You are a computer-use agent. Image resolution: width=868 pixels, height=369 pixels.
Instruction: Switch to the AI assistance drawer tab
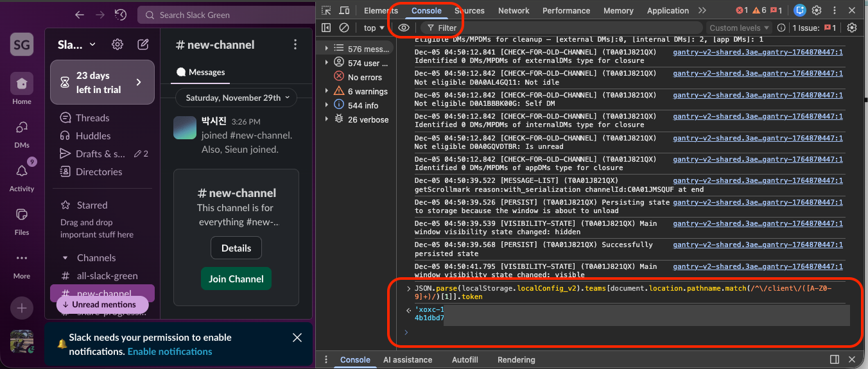(x=408, y=360)
